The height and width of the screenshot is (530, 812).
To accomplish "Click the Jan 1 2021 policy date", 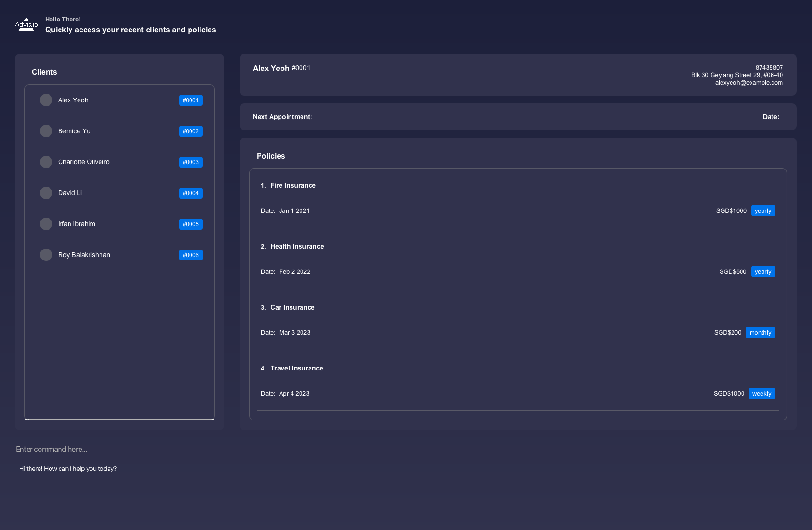I will [294, 210].
